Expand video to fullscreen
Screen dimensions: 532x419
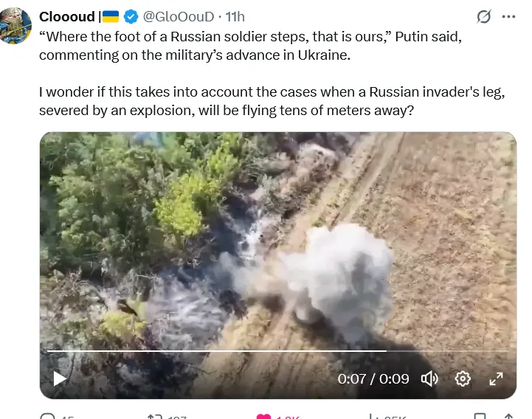pyautogui.click(x=496, y=378)
